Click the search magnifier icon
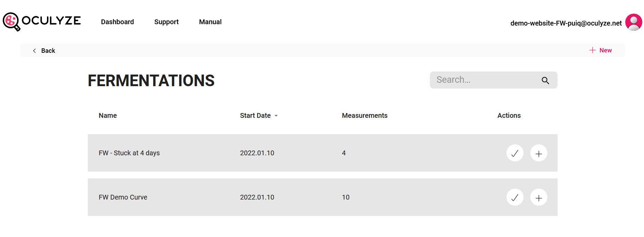This screenshot has width=644, height=237. [545, 80]
